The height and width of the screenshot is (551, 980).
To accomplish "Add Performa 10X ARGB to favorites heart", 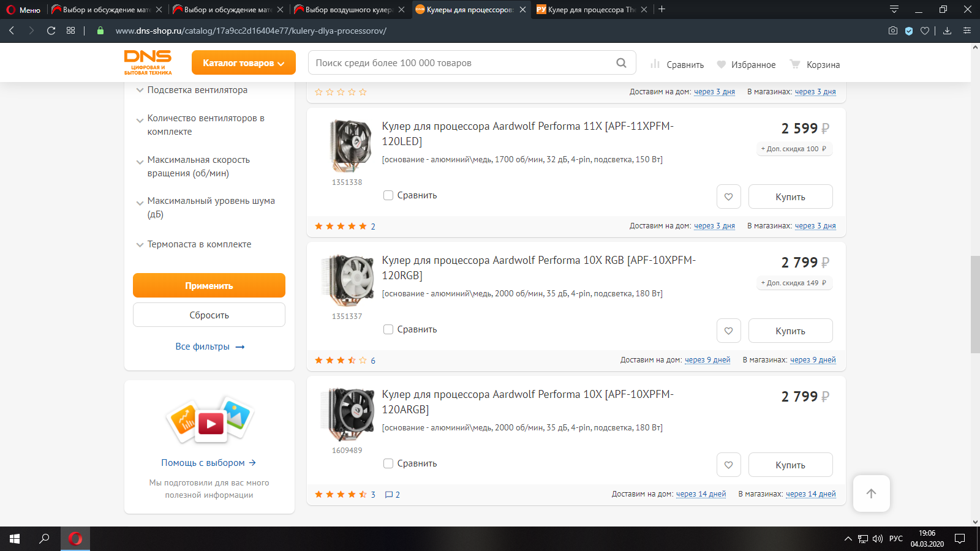I will pos(729,465).
